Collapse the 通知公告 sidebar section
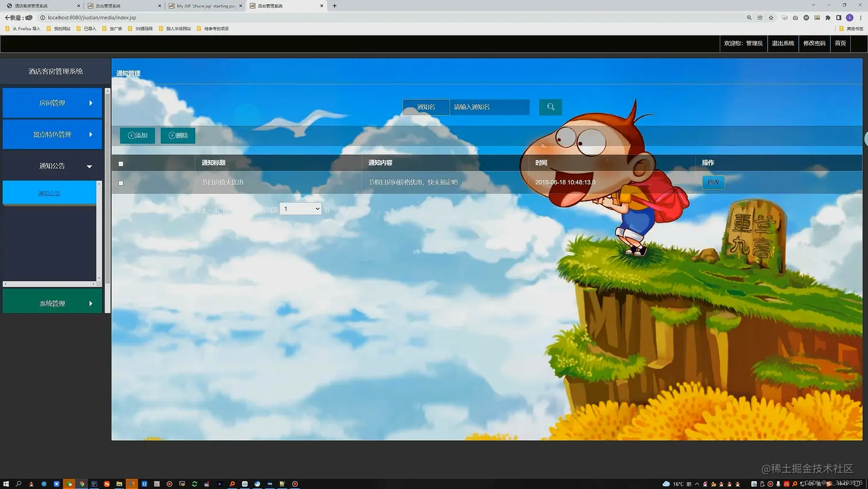868x489 pixels. pos(52,166)
